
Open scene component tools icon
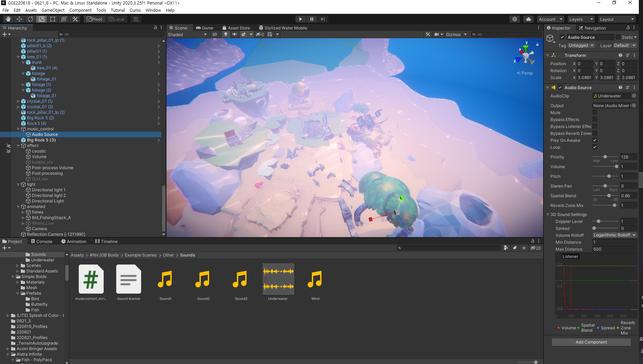tap(428, 34)
